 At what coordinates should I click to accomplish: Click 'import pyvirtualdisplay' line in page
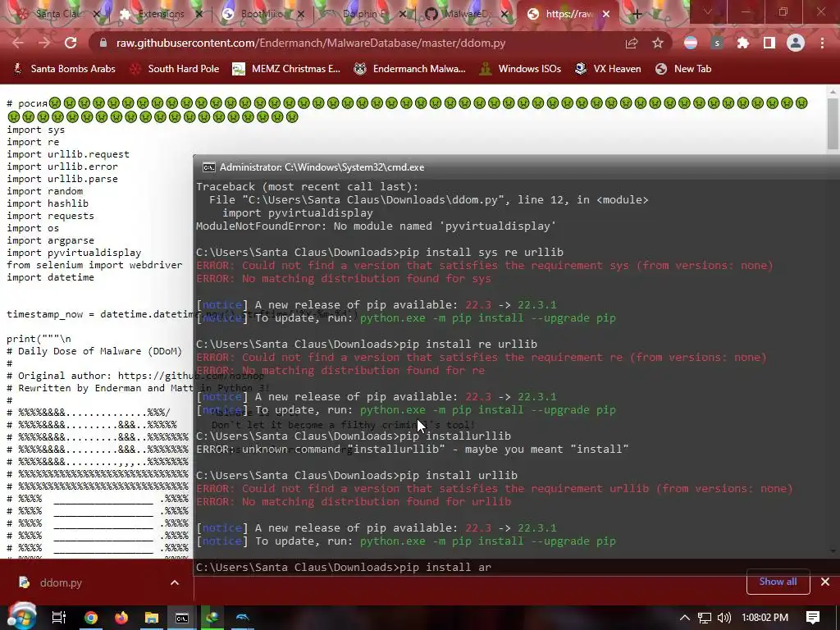click(74, 253)
